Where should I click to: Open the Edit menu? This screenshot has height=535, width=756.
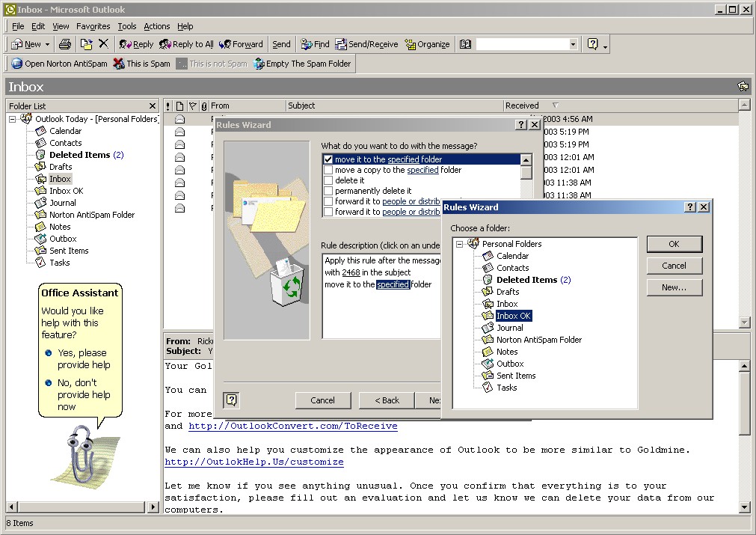[x=38, y=26]
